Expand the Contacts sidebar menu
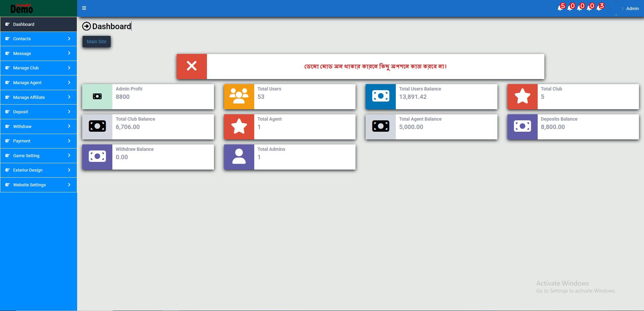This screenshot has height=311, width=644. [x=38, y=39]
